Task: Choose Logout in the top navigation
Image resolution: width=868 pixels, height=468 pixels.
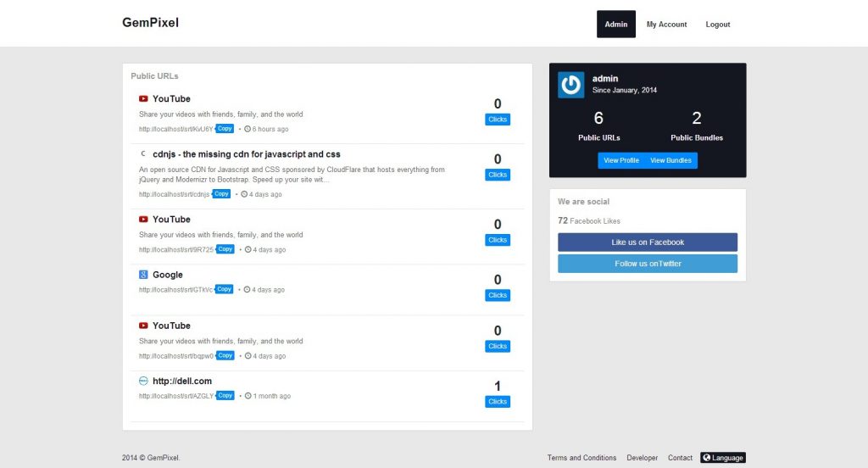Action: (717, 25)
